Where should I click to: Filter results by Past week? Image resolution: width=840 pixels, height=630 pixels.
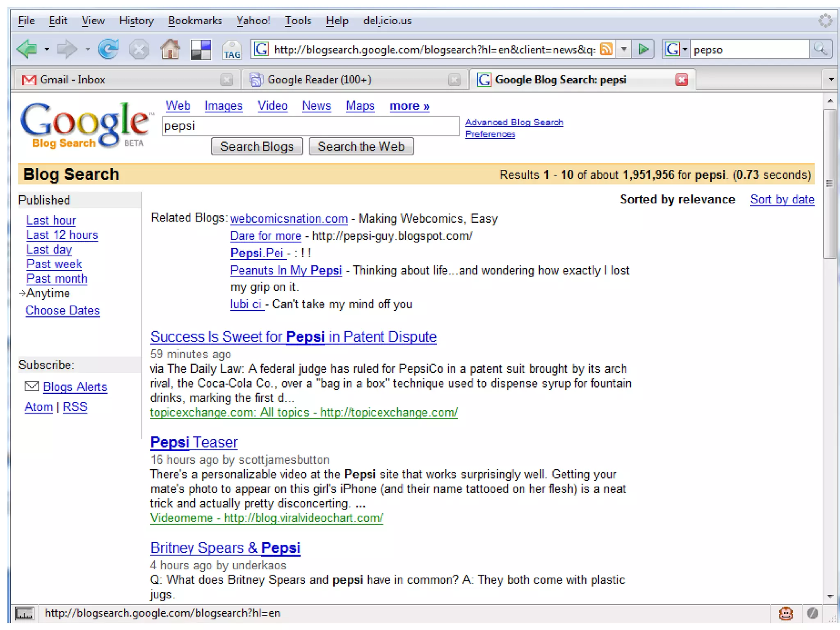(54, 264)
